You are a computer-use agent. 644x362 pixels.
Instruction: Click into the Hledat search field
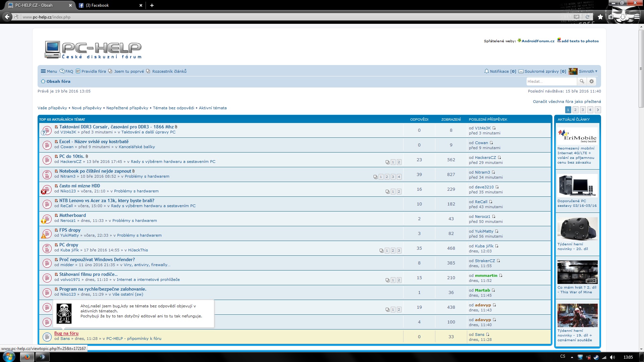click(x=551, y=81)
